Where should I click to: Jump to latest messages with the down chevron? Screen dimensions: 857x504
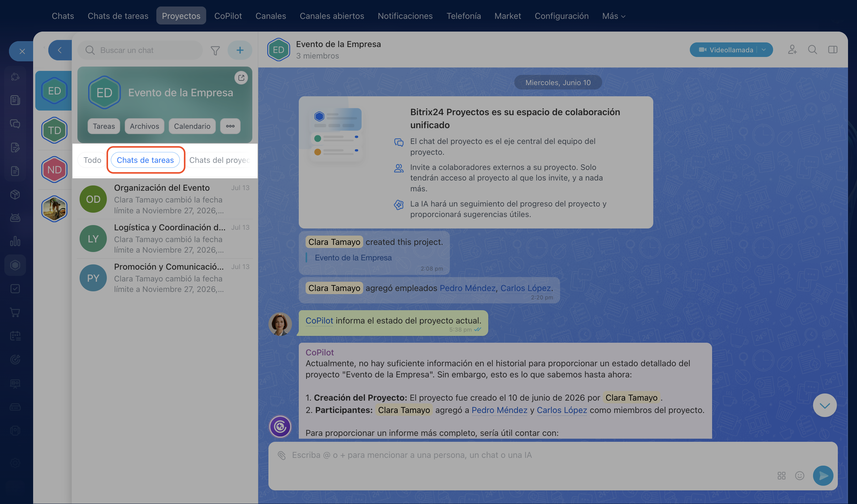[825, 405]
